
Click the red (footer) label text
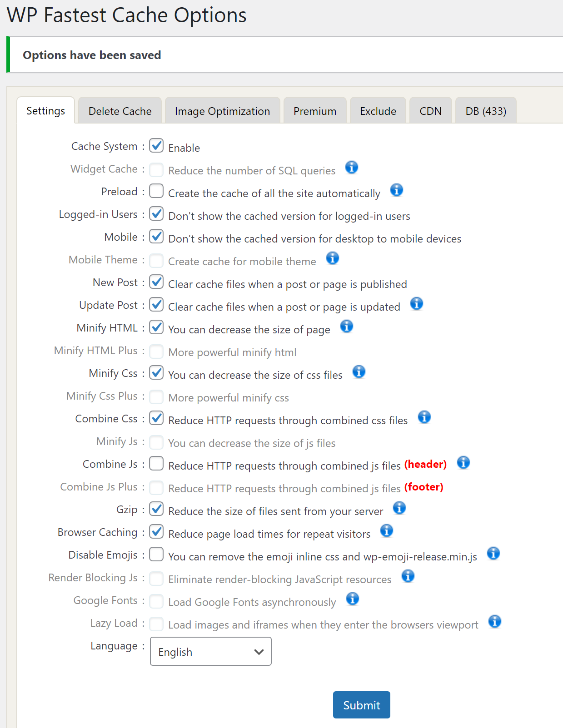(x=424, y=487)
